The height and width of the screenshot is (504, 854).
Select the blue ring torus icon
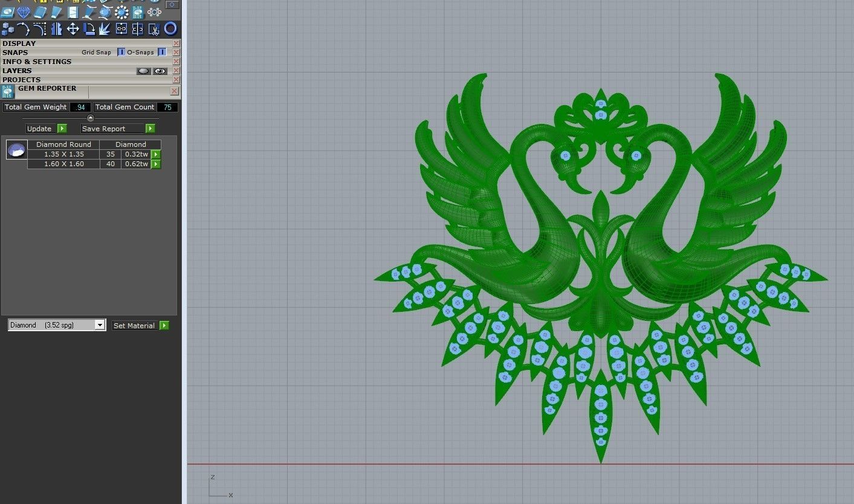(170, 28)
